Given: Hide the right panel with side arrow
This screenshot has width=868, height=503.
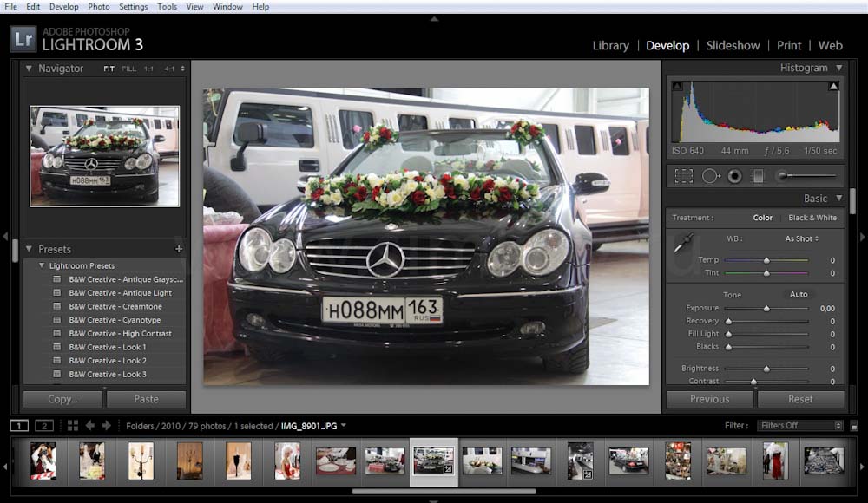Looking at the screenshot, I should pyautogui.click(x=863, y=236).
